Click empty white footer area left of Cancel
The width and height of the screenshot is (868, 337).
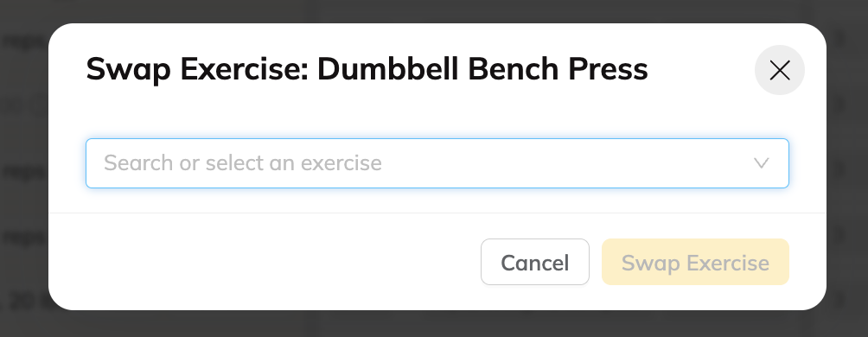[x=265, y=262]
